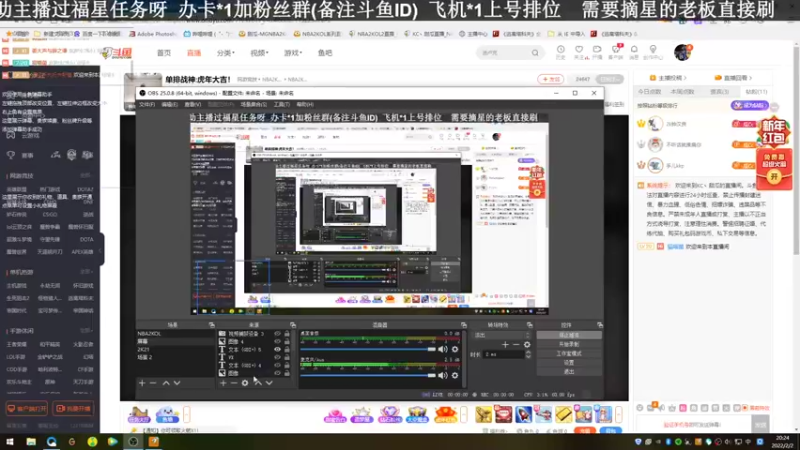Toggle visibility of 文本 (GDI+) 5 source
This screenshot has width=800, height=450.
click(277, 349)
